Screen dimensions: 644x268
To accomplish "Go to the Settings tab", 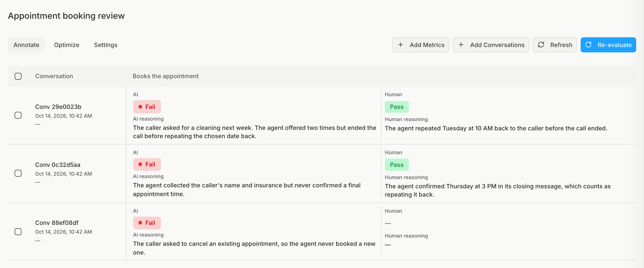I will click(105, 45).
